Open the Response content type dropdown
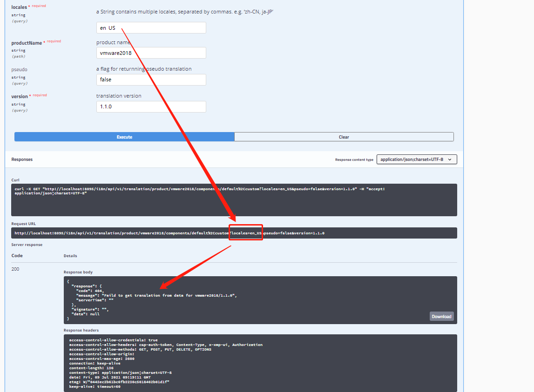This screenshot has height=392, width=534. [416, 159]
